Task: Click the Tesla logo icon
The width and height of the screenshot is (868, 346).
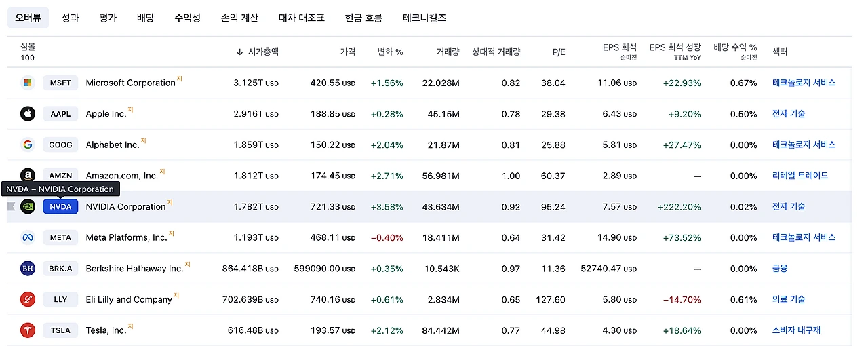Action: click(x=27, y=330)
